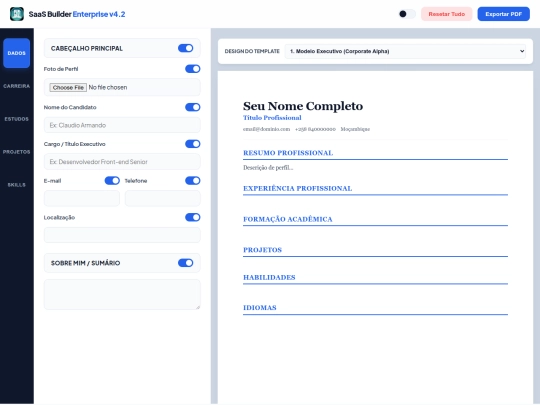The height and width of the screenshot is (405, 540).
Task: Click the Exportar PDF button
Action: coord(503,14)
